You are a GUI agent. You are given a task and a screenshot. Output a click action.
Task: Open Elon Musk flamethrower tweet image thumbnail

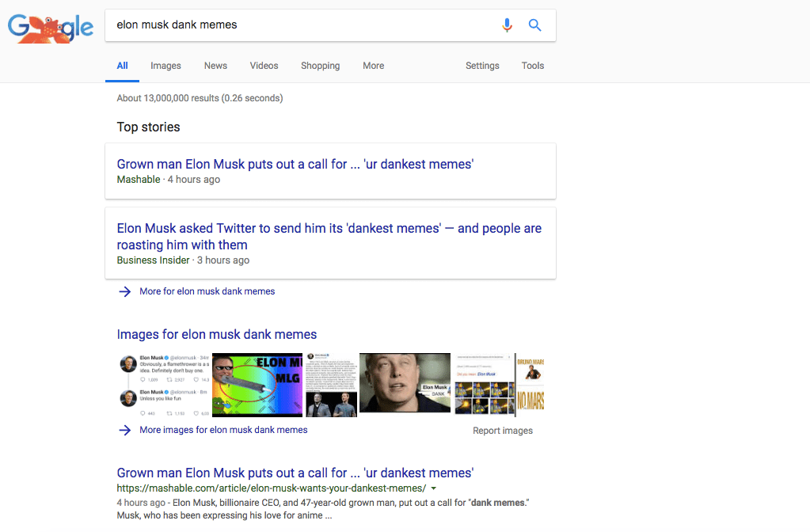coord(164,385)
